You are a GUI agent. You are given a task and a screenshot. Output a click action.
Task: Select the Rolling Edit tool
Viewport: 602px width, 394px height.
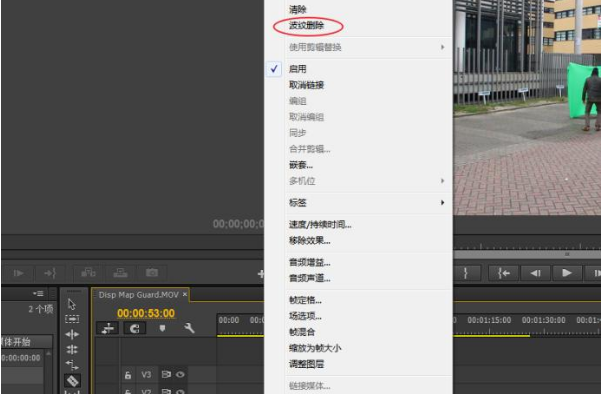pyautogui.click(x=72, y=349)
